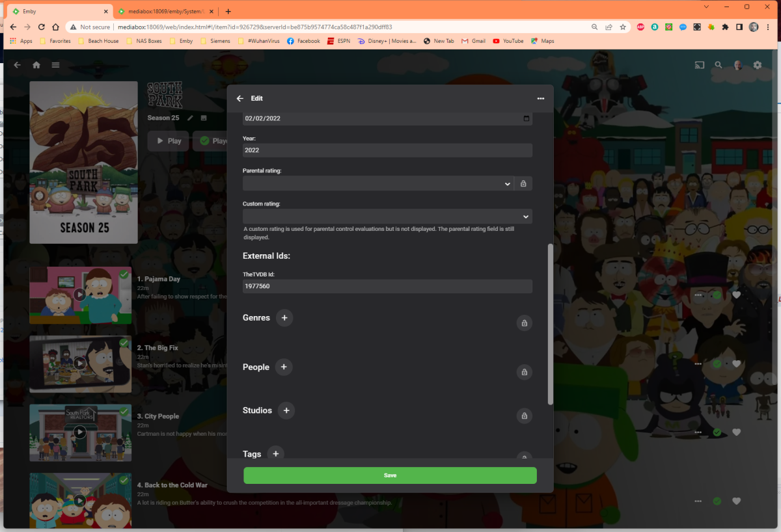The image size is (781, 532).
Task: Click the Emby home icon
Action: point(36,65)
